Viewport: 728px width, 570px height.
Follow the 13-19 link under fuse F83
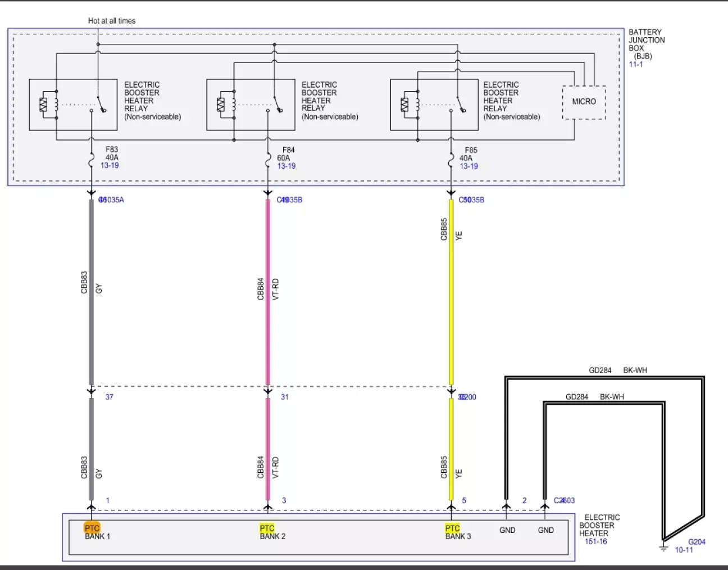(110, 166)
